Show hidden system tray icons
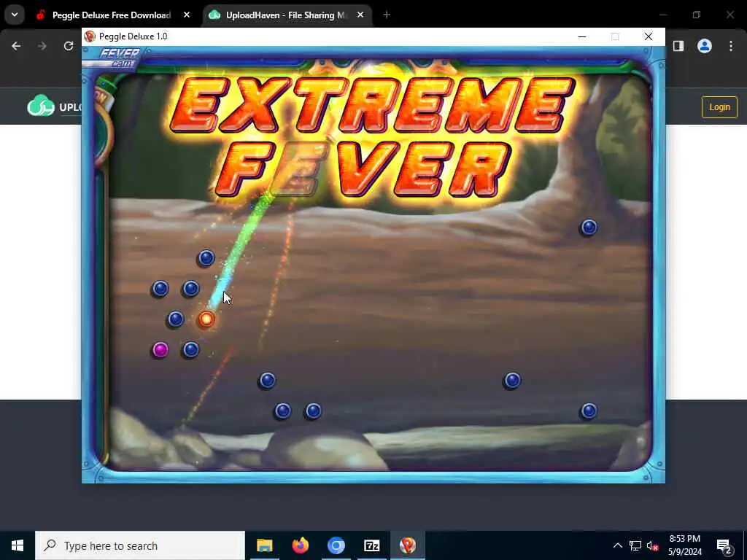The height and width of the screenshot is (560, 747). tap(617, 545)
